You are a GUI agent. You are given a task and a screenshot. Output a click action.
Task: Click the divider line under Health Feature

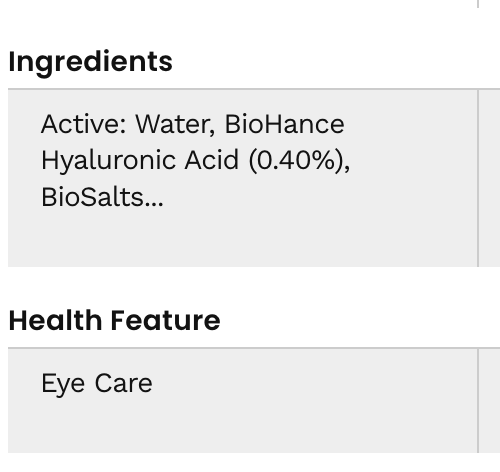(x=254, y=348)
